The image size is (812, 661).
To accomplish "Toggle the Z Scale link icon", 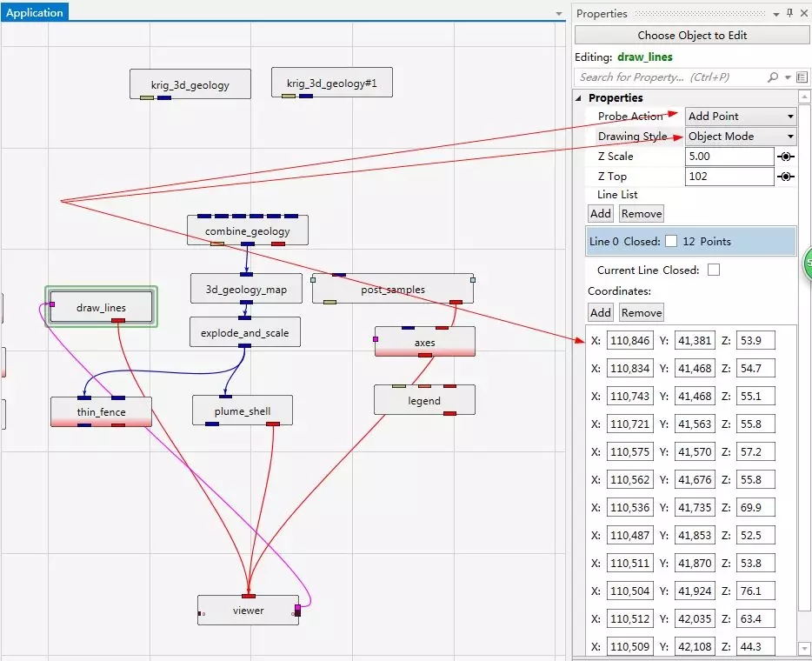I will click(x=786, y=157).
